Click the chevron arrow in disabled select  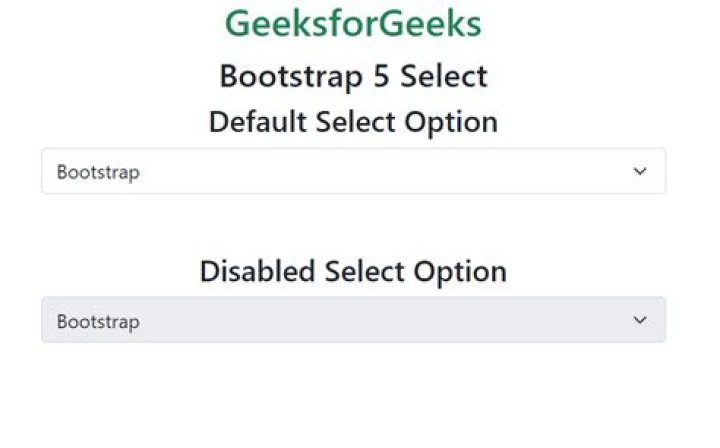(x=640, y=320)
